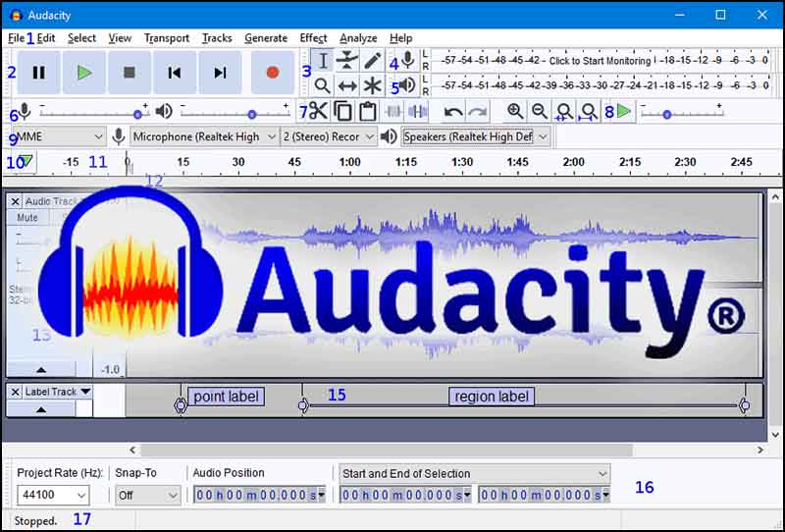
Task: Collapse the Audio Track with its up arrow
Action: coord(41,370)
